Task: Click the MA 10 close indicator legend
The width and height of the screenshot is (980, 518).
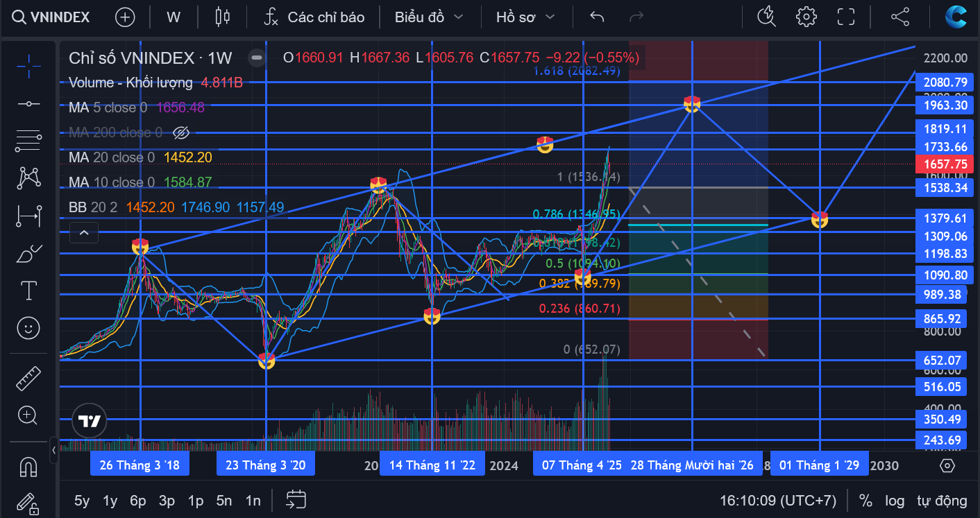Action: pyautogui.click(x=140, y=182)
